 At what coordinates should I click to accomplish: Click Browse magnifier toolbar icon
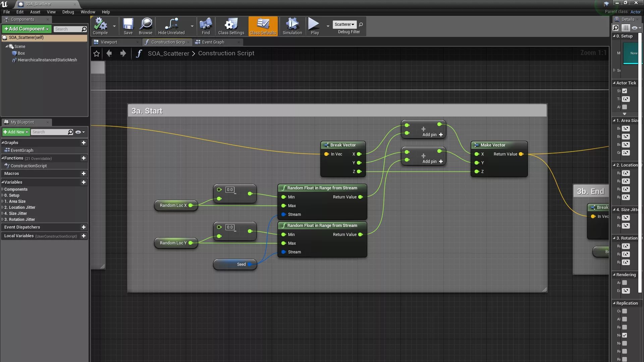click(145, 26)
